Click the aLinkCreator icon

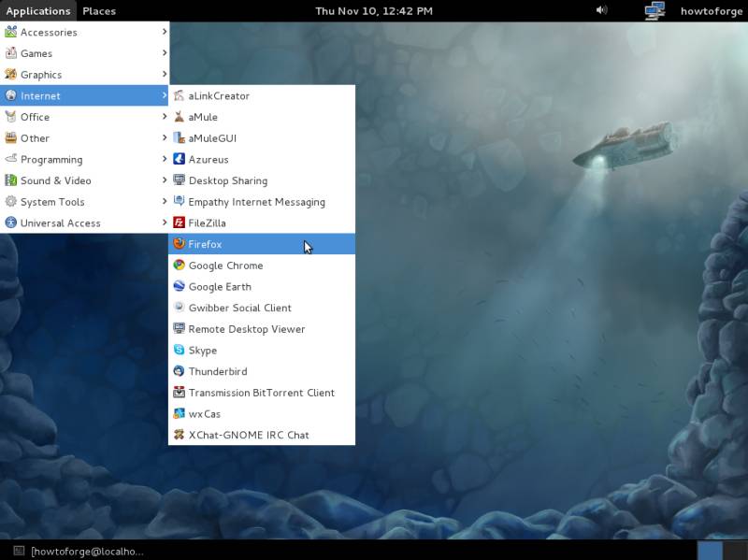tap(179, 95)
